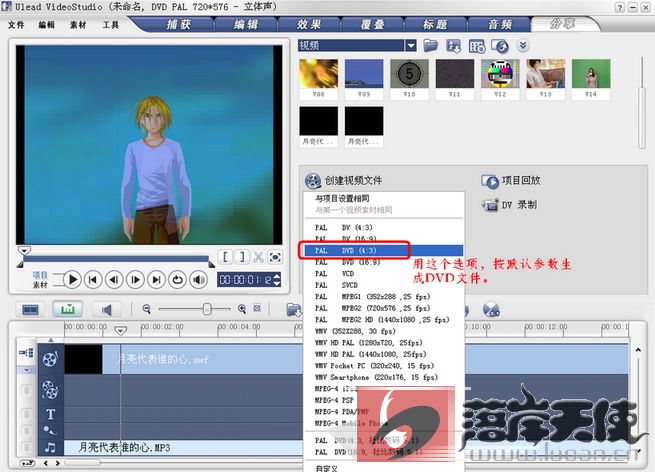The height and width of the screenshot is (472, 655).
Task: Choose WMV HD PAL (1280x720) entry
Action: coord(383,343)
